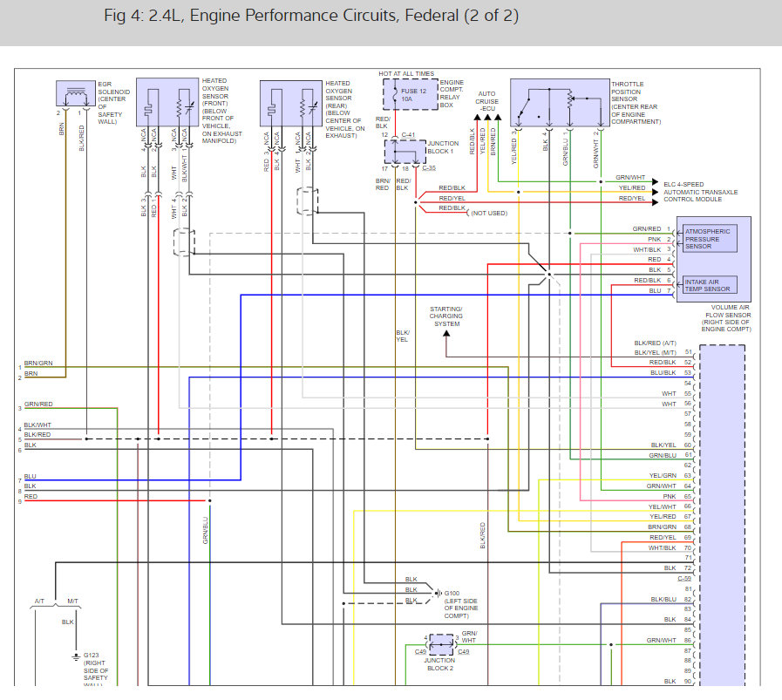Click the throttle position sensor schematic box

pyautogui.click(x=560, y=103)
